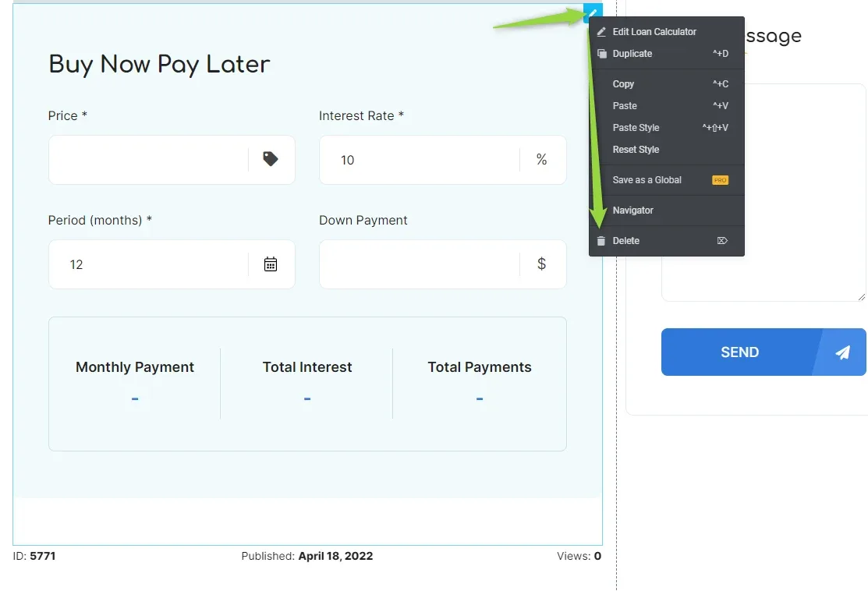Click the PRO badge on Save as a Global
This screenshot has height=591, width=868.
(x=720, y=180)
